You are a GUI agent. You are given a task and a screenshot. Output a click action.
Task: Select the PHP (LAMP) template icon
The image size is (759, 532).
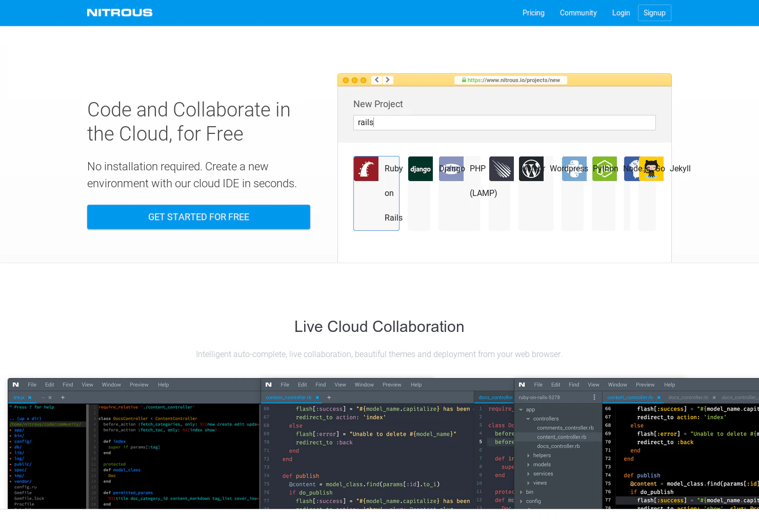tap(451, 169)
